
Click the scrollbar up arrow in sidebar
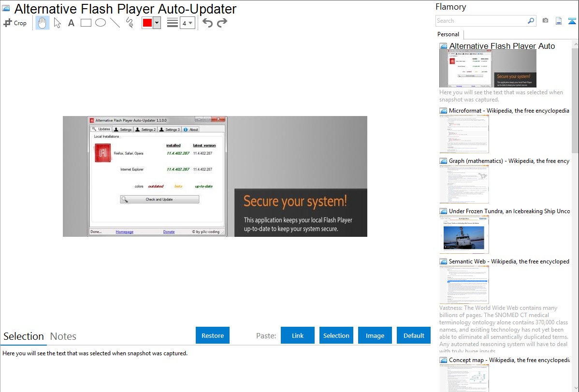575,44
